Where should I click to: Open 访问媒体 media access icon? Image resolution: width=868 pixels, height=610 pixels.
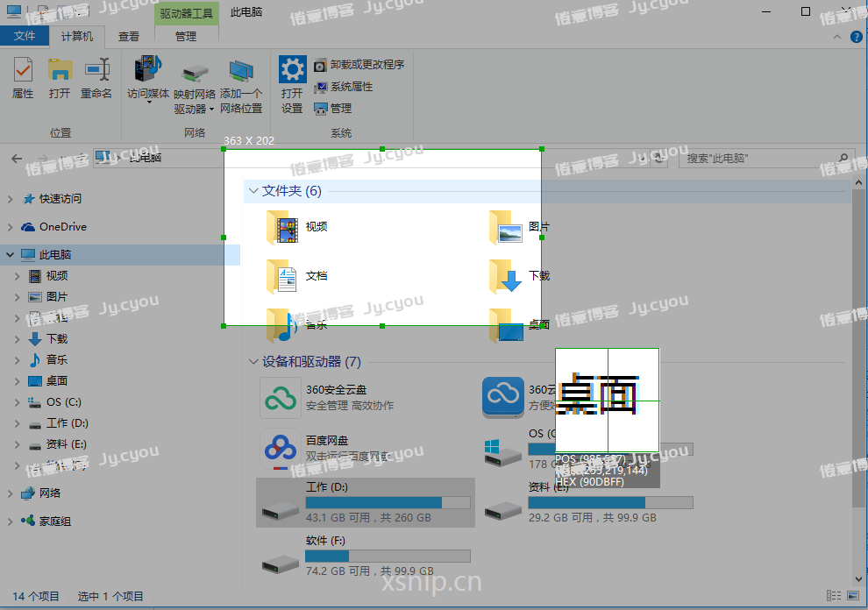(x=148, y=68)
